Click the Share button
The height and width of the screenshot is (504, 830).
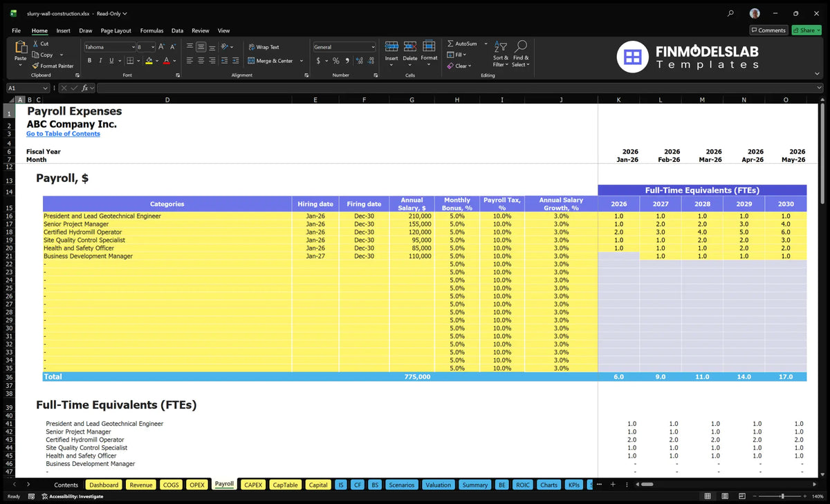pyautogui.click(x=805, y=30)
